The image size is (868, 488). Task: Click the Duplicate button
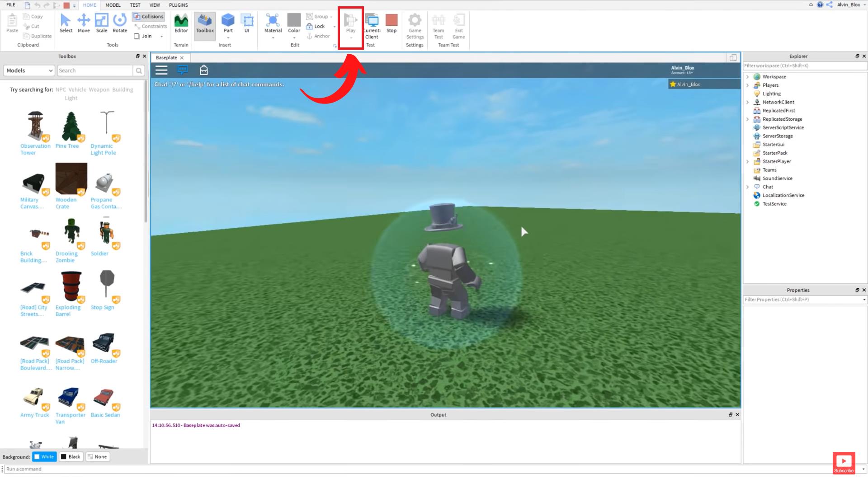coord(37,36)
